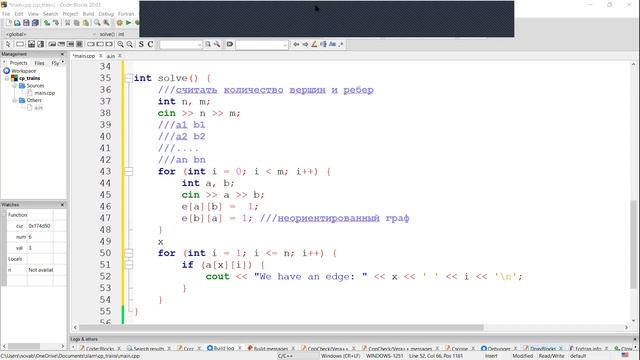The image size is (640, 360).
Task: Click the highlight marker pencil icon
Action: point(314,44)
